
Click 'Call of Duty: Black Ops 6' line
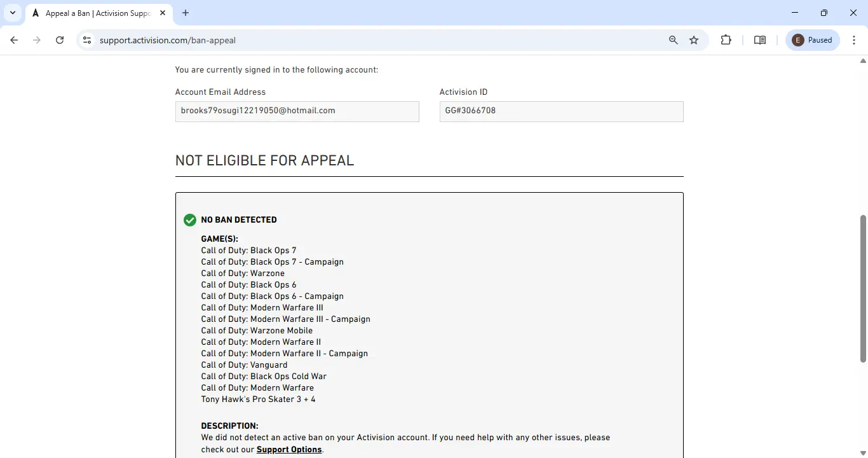coord(249,285)
